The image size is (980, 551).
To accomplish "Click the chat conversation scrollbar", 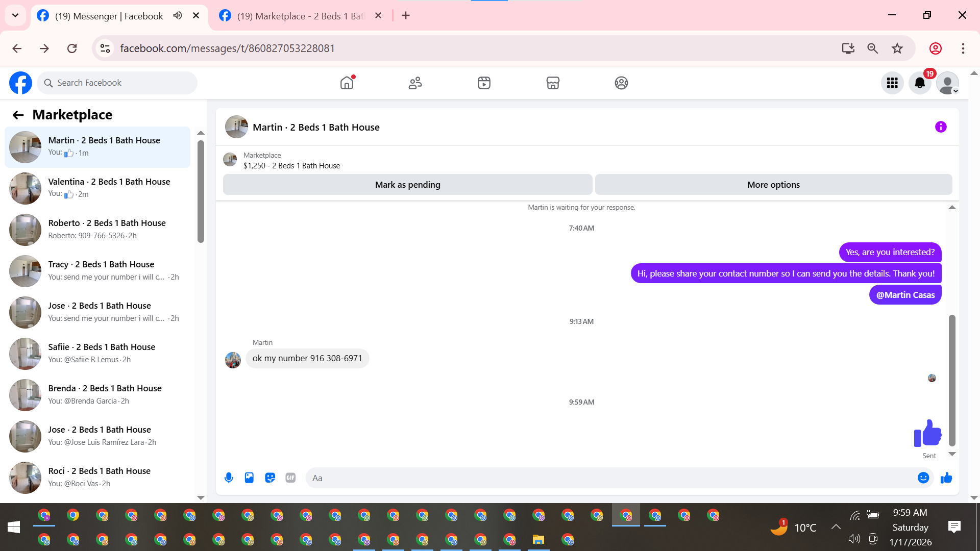I will pyautogui.click(x=952, y=380).
